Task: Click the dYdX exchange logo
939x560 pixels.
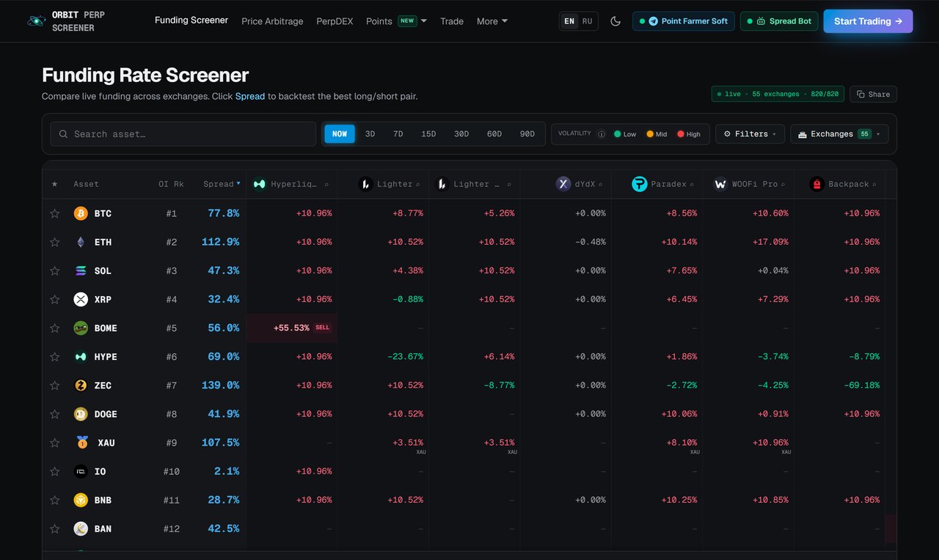Action: point(563,184)
